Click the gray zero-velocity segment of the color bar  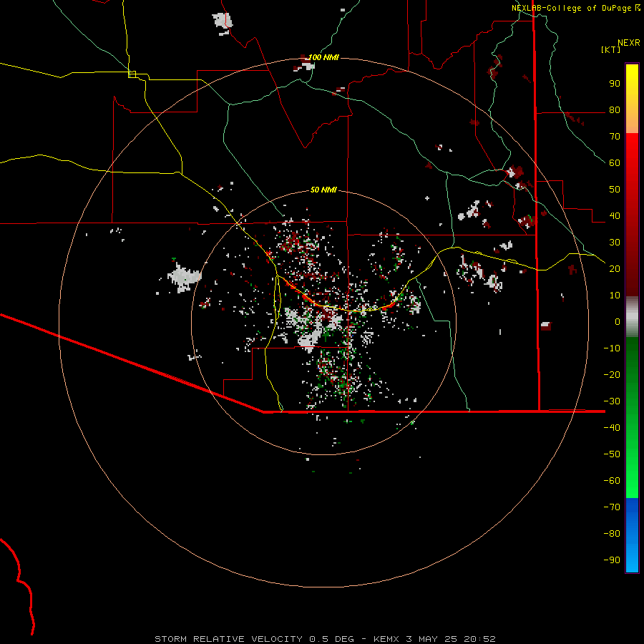pyautogui.click(x=632, y=317)
